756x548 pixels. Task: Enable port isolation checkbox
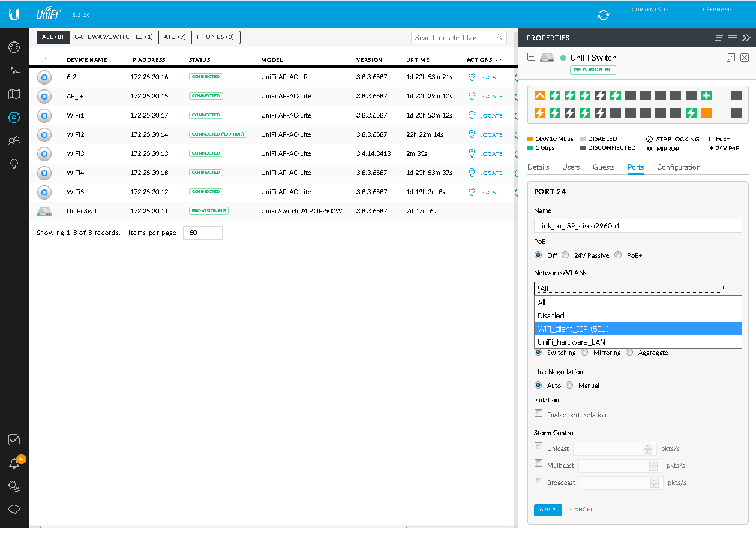click(x=539, y=413)
